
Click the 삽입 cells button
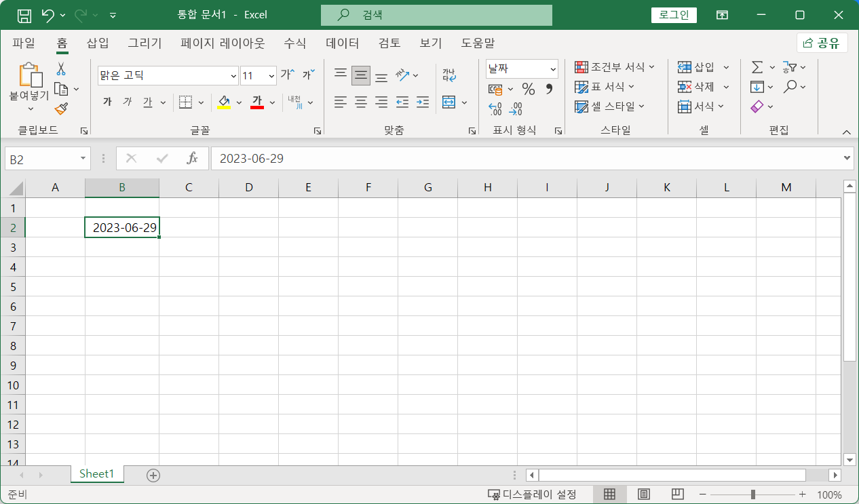click(x=697, y=67)
